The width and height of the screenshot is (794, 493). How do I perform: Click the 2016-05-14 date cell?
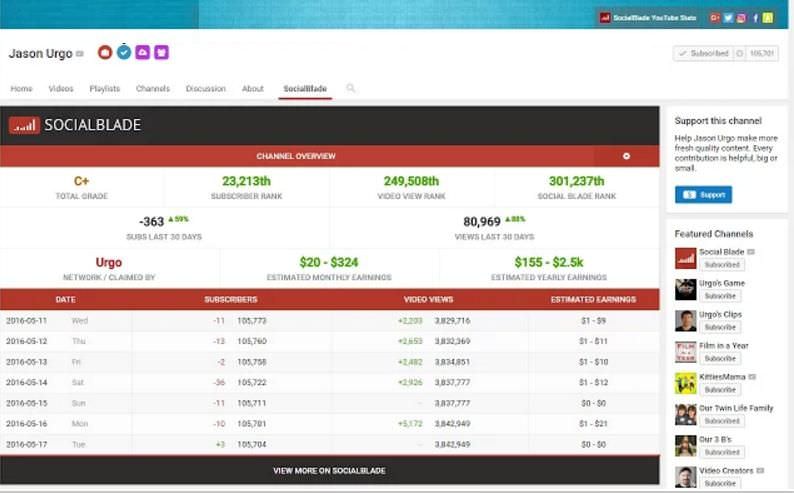[x=26, y=382]
